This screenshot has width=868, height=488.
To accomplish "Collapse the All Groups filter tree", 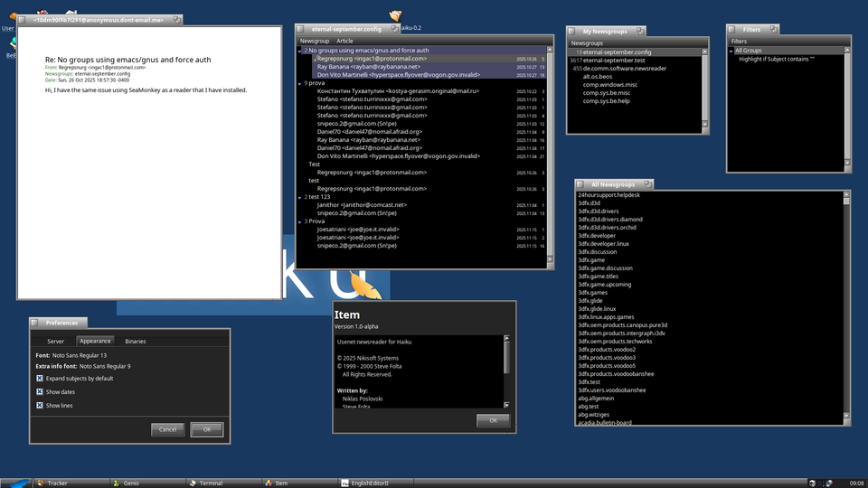I will pyautogui.click(x=731, y=52).
